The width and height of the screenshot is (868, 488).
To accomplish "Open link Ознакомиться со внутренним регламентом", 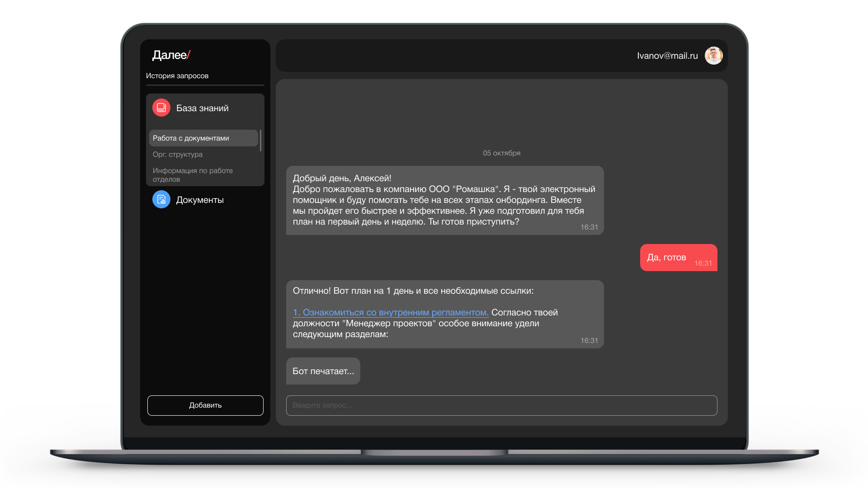I will point(391,312).
